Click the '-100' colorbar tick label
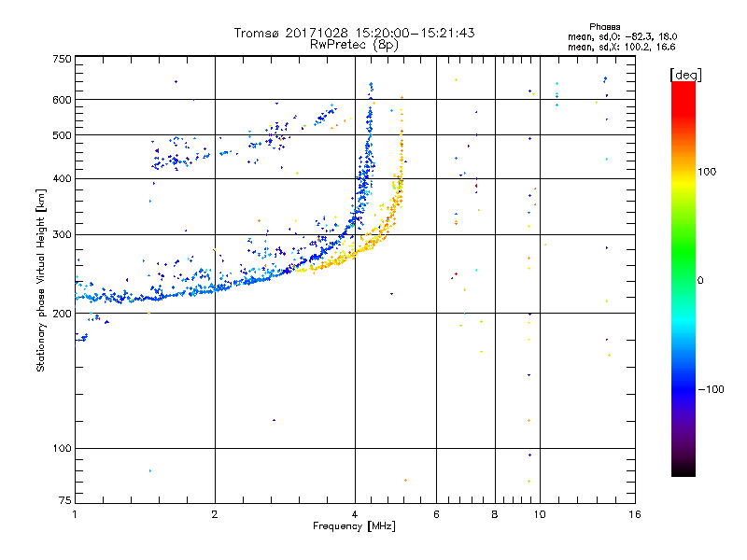The height and width of the screenshot is (560, 747). (x=711, y=389)
